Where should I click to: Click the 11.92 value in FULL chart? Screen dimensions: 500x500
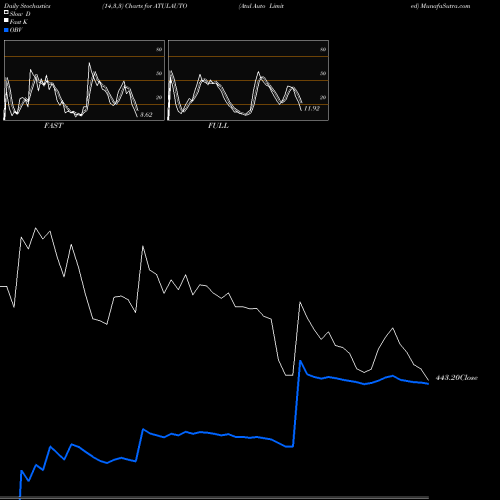312,109
